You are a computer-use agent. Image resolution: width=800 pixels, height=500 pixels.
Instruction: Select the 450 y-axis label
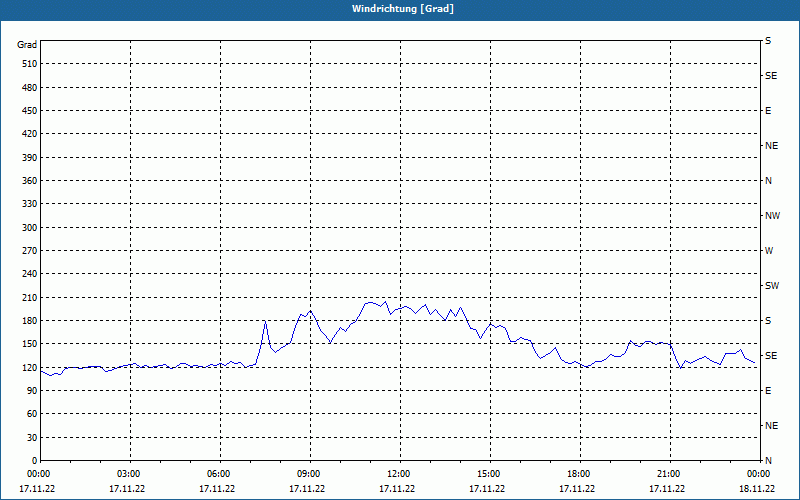point(30,111)
